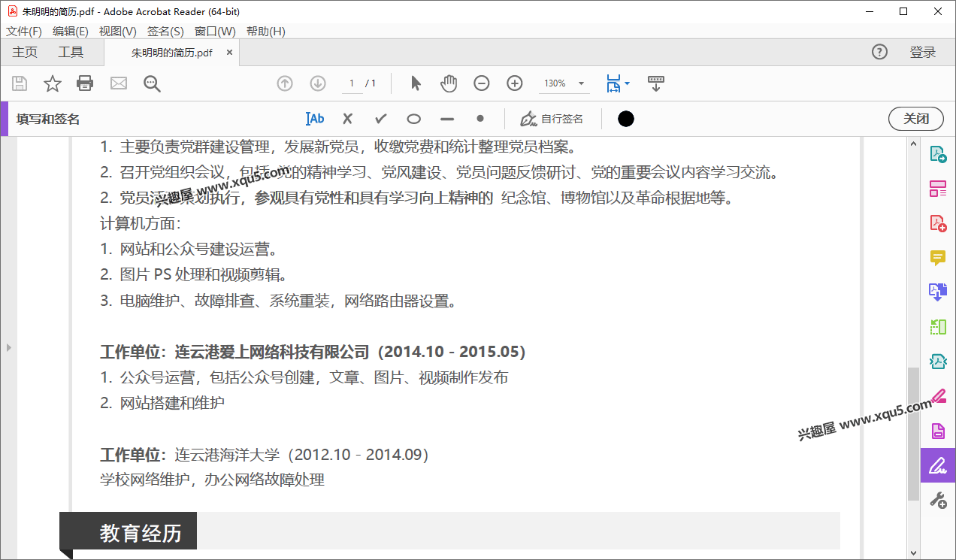Open More Tools wrench icon
956x560 pixels.
point(938,500)
